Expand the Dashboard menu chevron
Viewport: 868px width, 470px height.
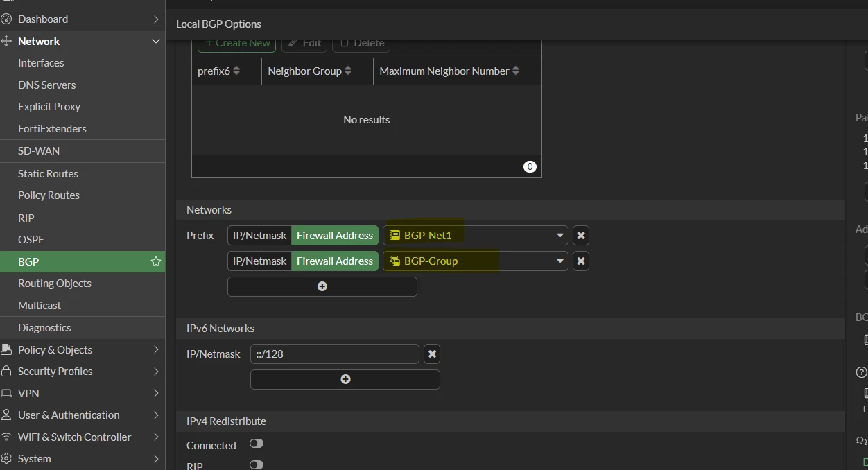(156, 19)
